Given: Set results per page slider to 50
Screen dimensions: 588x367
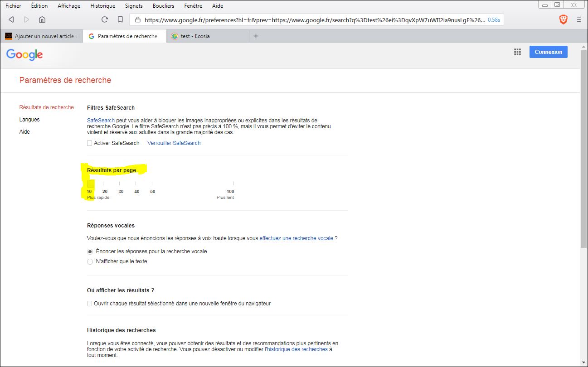Looking at the screenshot, I should coord(153,184).
